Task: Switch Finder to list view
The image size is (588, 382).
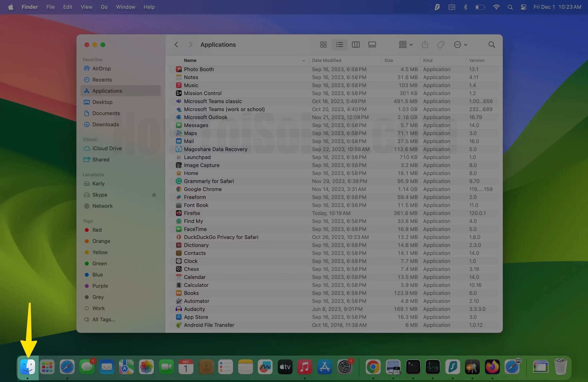Action: click(339, 45)
